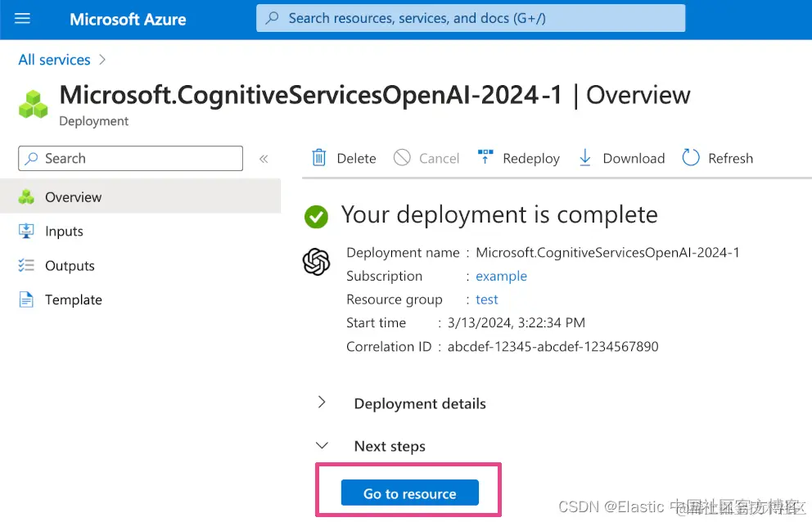Click the correlation ID value abcdef-12345
This screenshot has height=522, width=812.
[553, 346]
